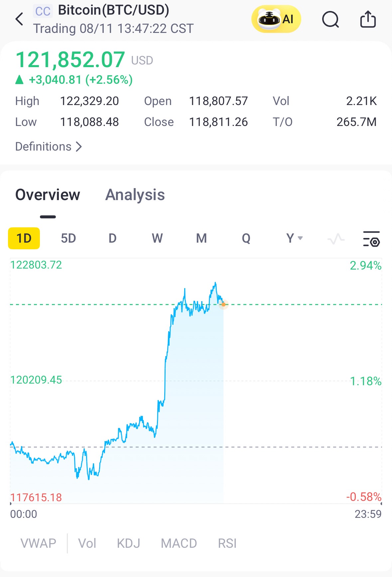Select the Overview tab
Viewport: 392px width, 577px height.
[x=48, y=195]
